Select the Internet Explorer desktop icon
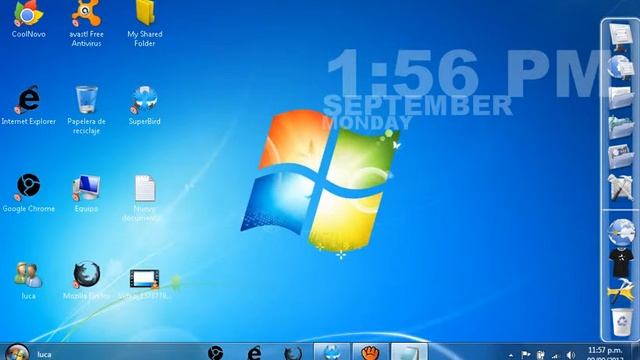 tap(28, 105)
